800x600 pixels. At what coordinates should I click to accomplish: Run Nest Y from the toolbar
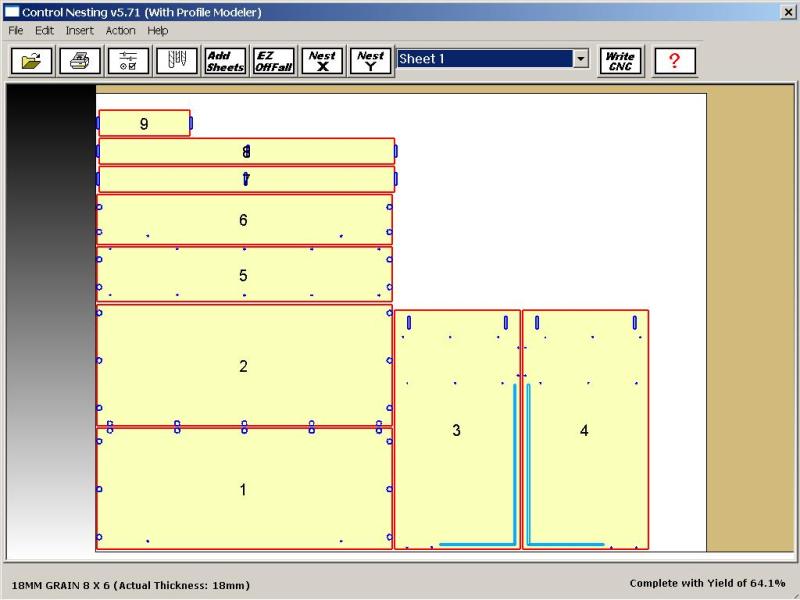pyautogui.click(x=370, y=61)
